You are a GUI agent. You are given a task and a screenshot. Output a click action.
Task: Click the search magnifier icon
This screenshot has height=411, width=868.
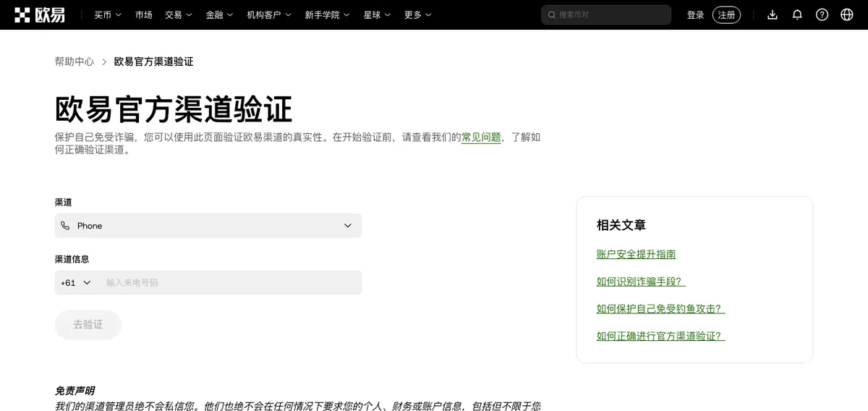click(552, 14)
